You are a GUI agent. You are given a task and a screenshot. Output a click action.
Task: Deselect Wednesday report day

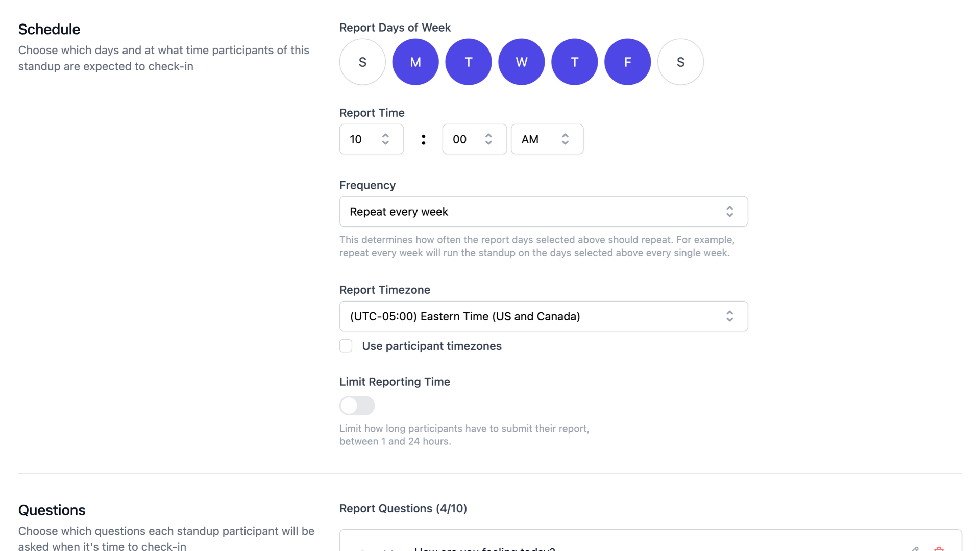522,62
